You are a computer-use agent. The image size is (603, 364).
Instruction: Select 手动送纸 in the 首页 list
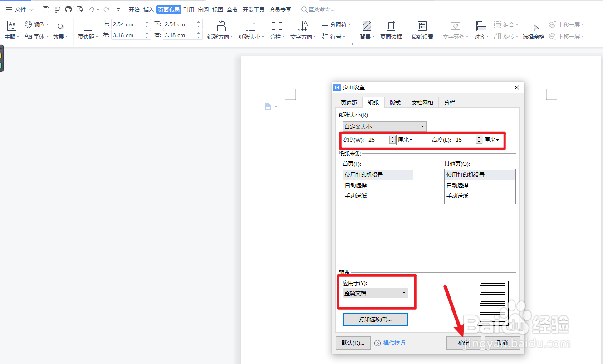tap(357, 195)
